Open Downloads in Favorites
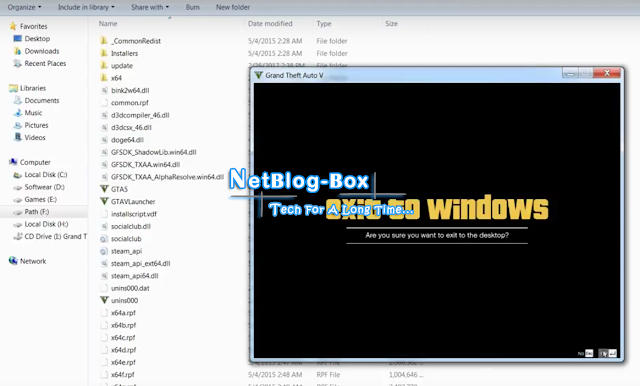Screen dimensions: 640x386 [42, 51]
